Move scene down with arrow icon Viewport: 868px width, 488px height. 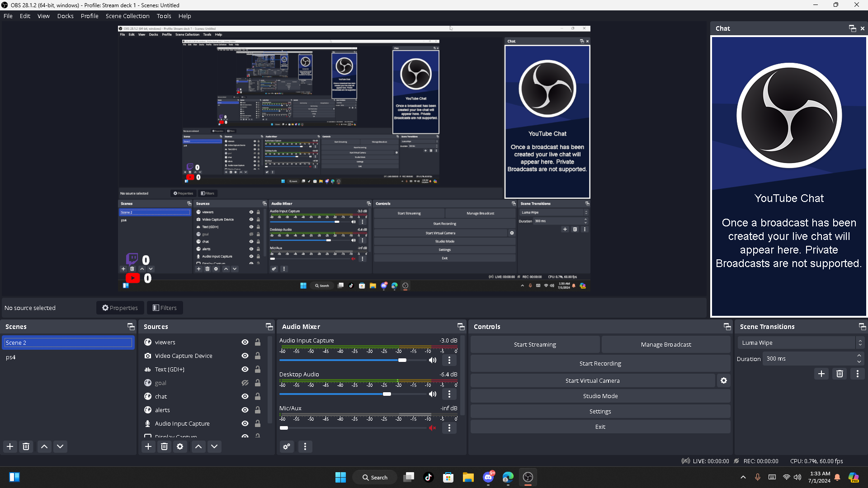click(60, 446)
